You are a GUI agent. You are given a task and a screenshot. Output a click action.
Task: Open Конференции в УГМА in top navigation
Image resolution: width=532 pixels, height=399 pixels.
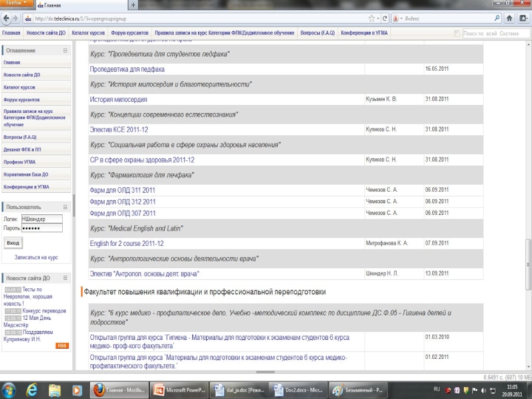(x=364, y=33)
